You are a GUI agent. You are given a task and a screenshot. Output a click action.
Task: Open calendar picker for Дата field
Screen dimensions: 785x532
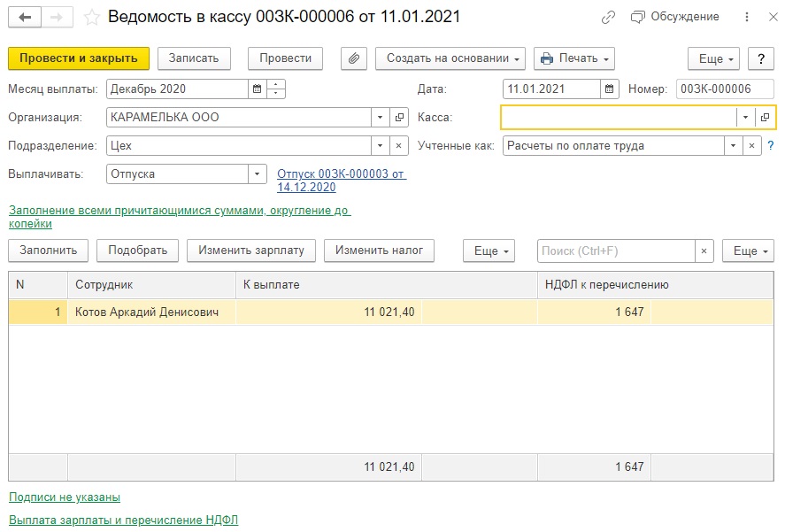(609, 89)
